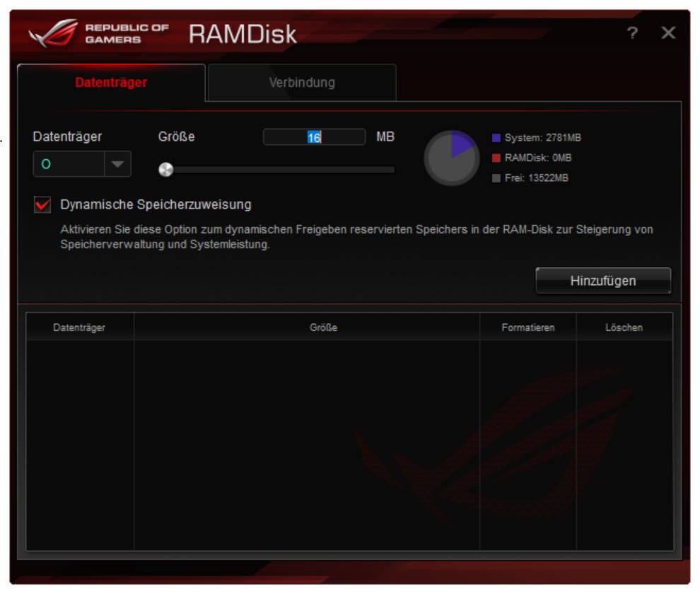Click the Datenträger column header in table

coord(79,327)
